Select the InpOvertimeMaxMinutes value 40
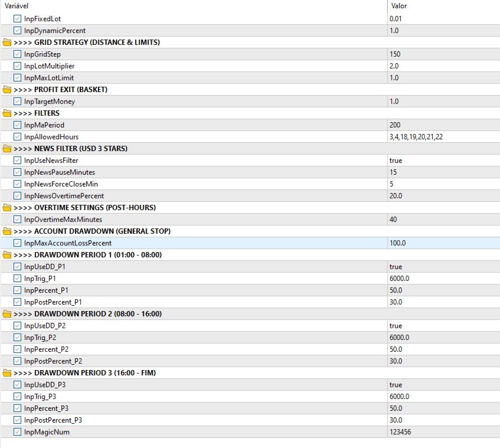This screenshot has width=500, height=448. click(x=393, y=220)
